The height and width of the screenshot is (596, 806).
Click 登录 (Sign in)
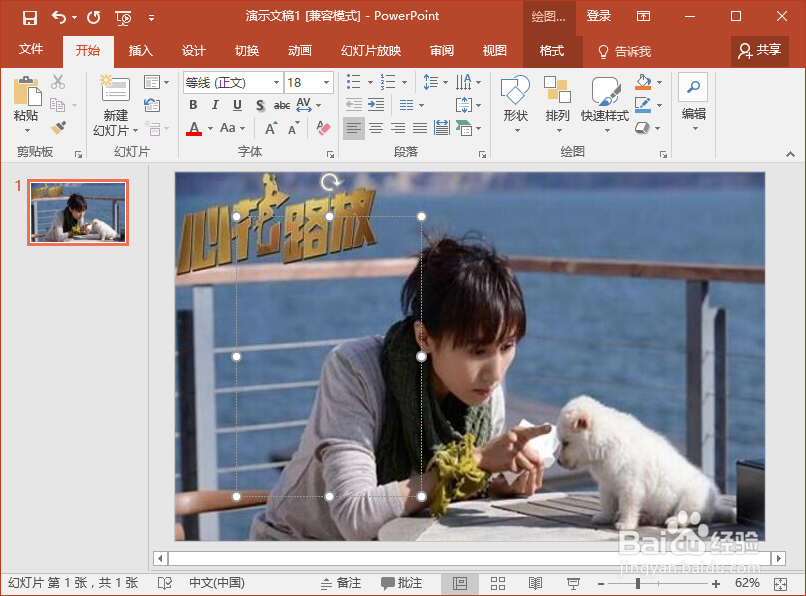[599, 16]
